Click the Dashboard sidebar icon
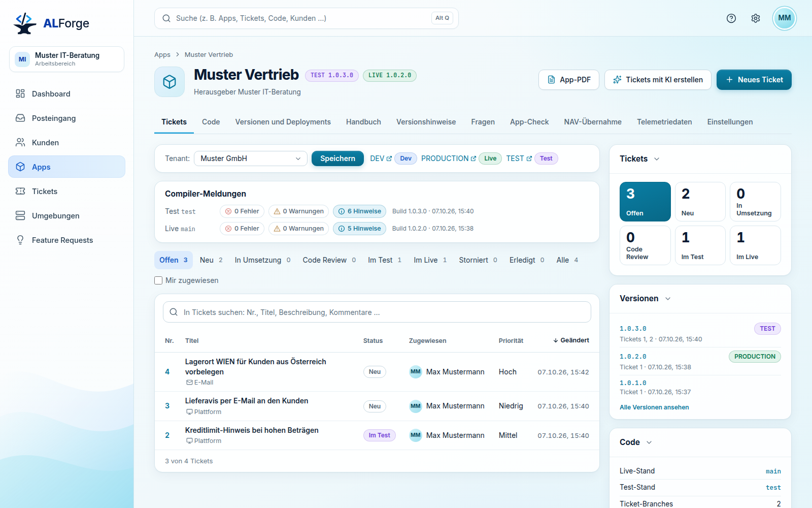This screenshot has height=508, width=812. click(20, 93)
